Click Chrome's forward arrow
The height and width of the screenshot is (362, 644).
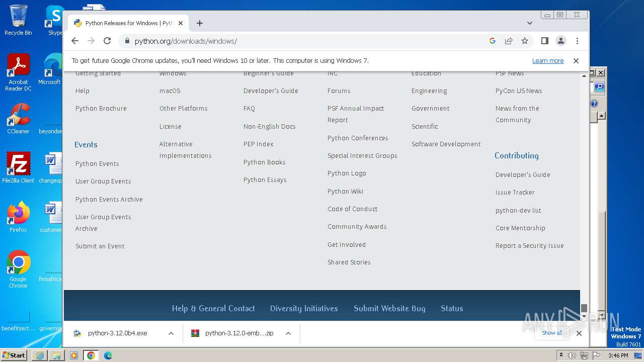pos(91,41)
